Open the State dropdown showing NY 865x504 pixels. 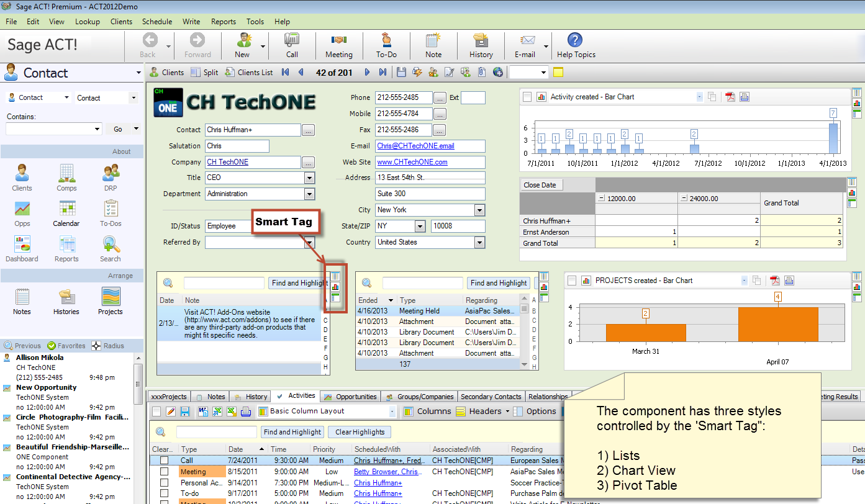[420, 226]
